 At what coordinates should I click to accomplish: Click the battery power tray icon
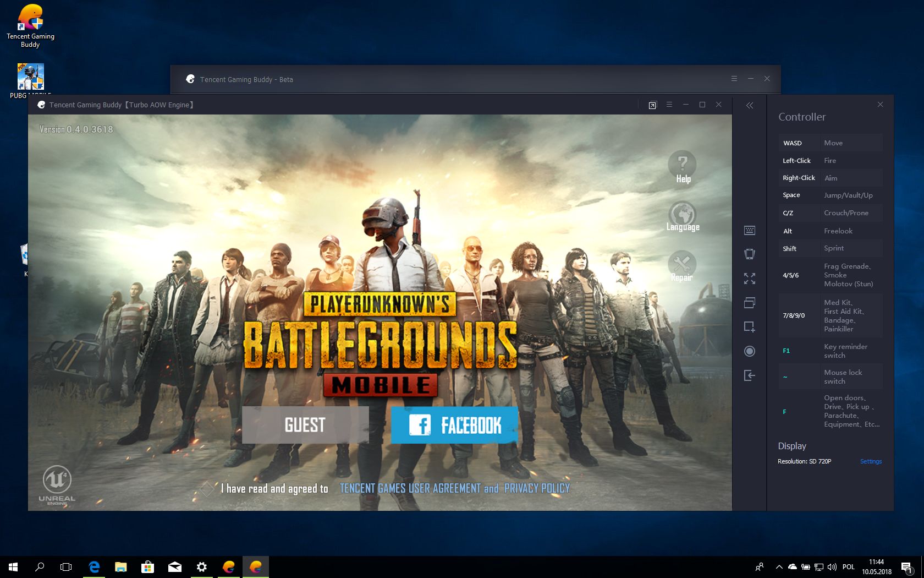pos(805,566)
